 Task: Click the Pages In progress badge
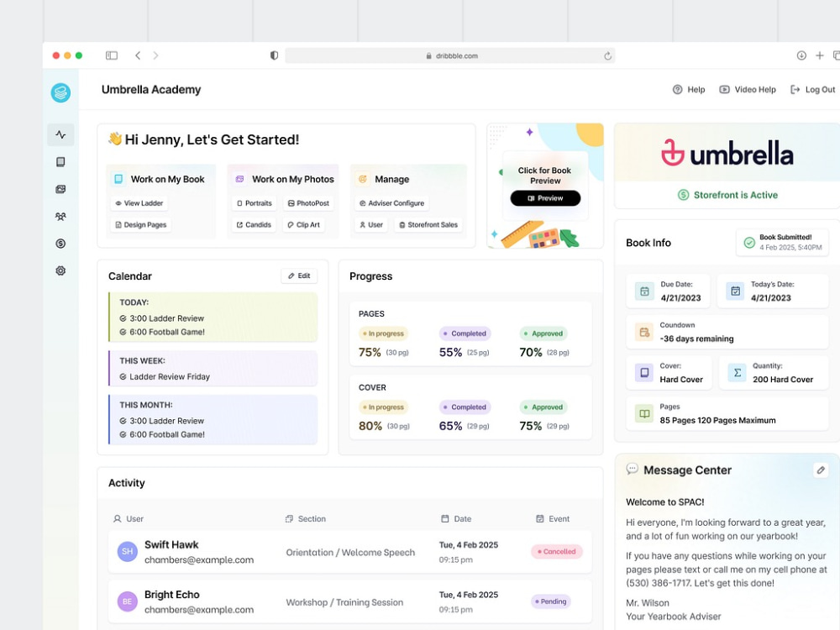tap(384, 333)
